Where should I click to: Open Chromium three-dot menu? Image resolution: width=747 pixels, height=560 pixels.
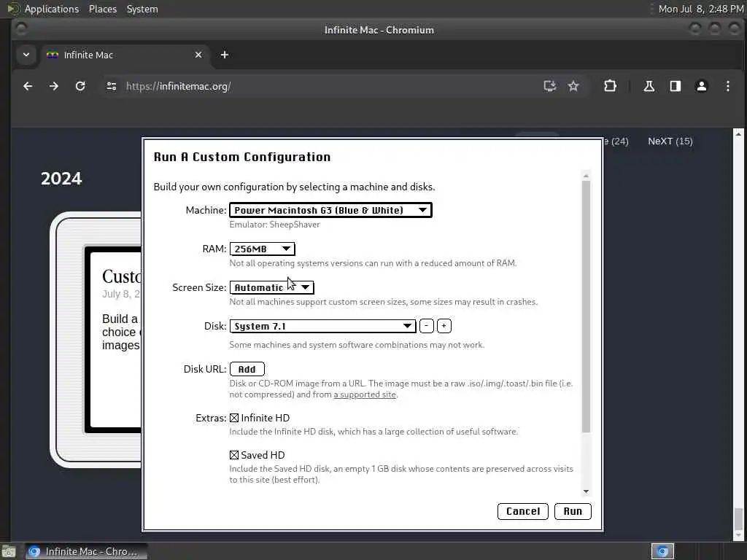point(727,86)
